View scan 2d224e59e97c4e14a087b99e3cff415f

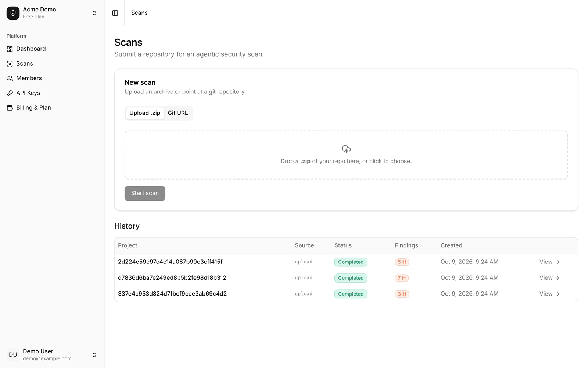[x=549, y=262]
